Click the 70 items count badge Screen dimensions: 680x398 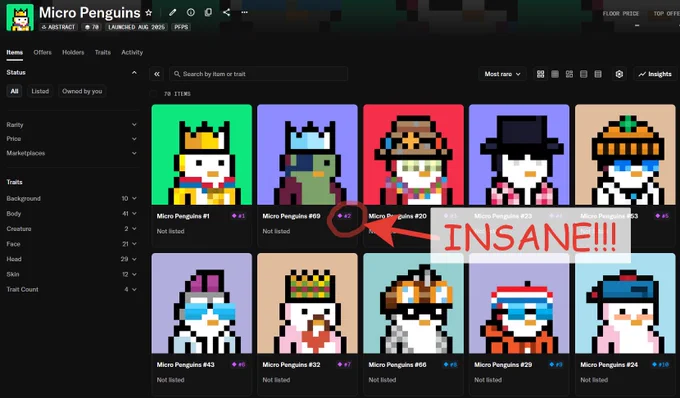coord(92,27)
